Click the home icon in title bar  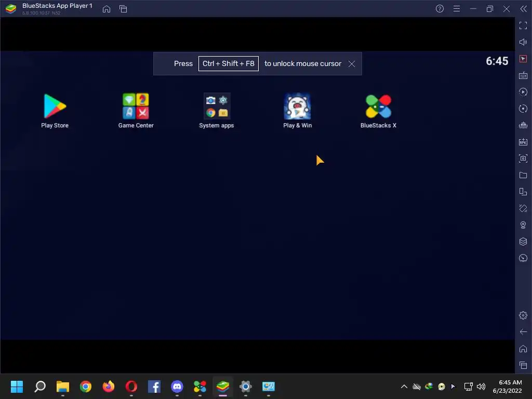(107, 9)
